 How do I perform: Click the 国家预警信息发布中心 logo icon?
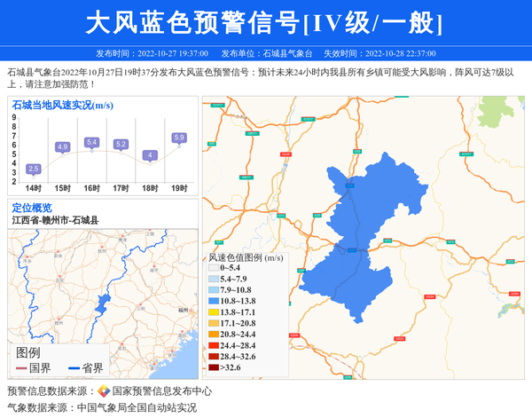pos(104,391)
